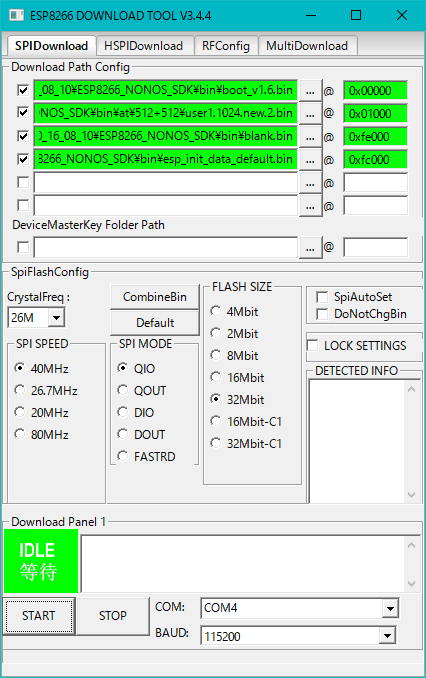Choose 8Mbit flash size

[x=234, y=355]
